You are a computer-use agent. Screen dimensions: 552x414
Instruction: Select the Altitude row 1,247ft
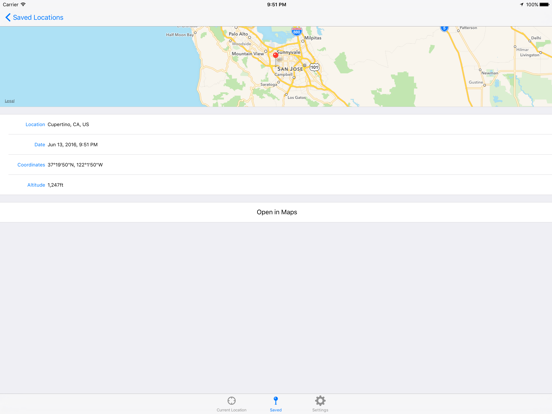[276, 184]
